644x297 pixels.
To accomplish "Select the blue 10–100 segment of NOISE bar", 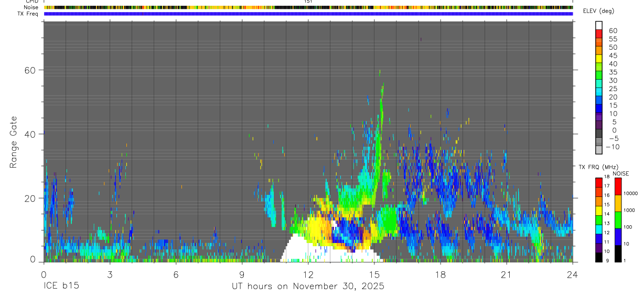I will pos(617,236).
